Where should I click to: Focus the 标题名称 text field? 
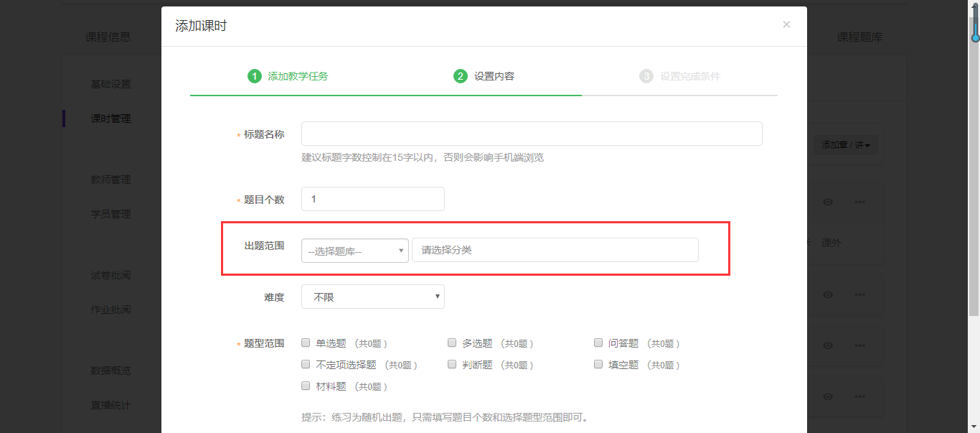531,134
